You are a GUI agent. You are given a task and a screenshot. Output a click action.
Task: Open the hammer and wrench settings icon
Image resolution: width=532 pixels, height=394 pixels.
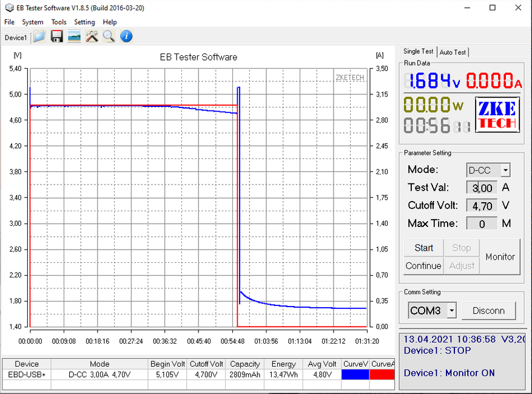coord(92,37)
